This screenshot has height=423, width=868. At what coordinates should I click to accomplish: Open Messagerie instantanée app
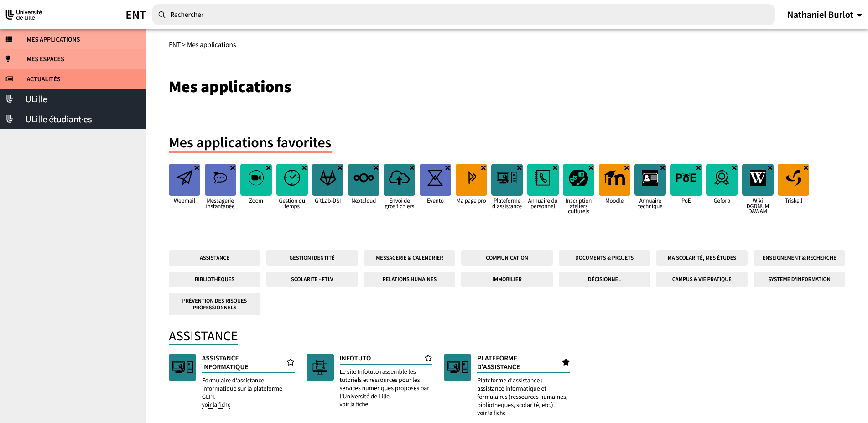[x=220, y=180]
